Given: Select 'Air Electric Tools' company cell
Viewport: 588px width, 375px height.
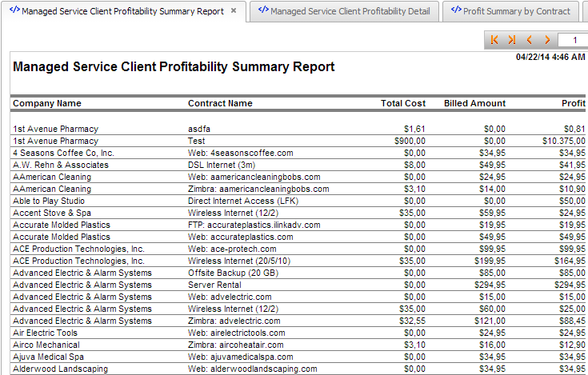Looking at the screenshot, I should [45, 333].
